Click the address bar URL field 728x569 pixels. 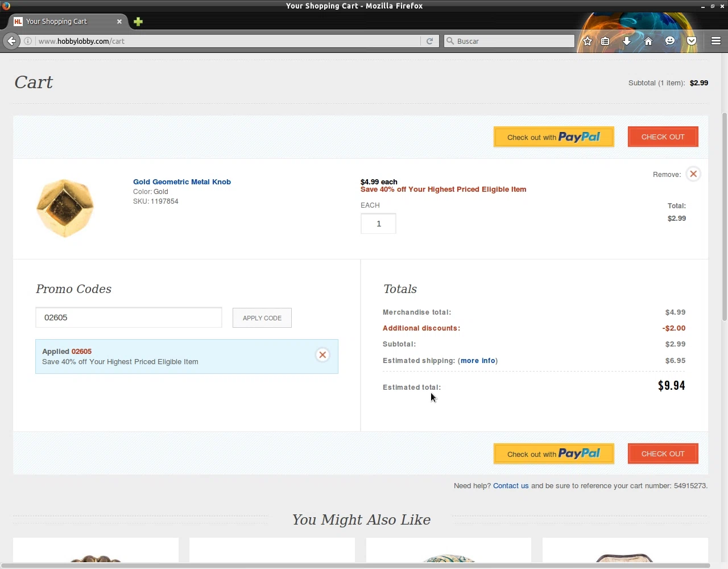coord(227,41)
